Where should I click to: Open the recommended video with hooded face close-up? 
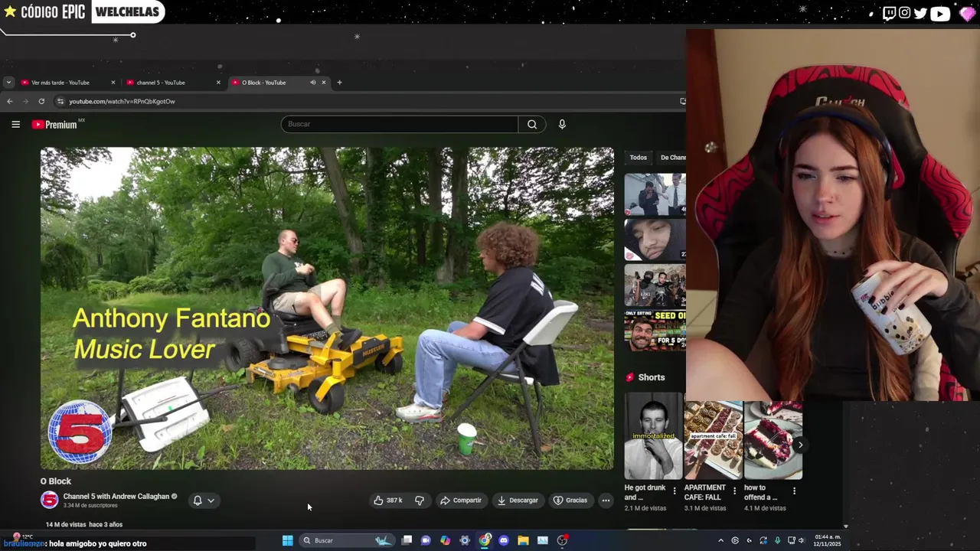click(x=655, y=240)
